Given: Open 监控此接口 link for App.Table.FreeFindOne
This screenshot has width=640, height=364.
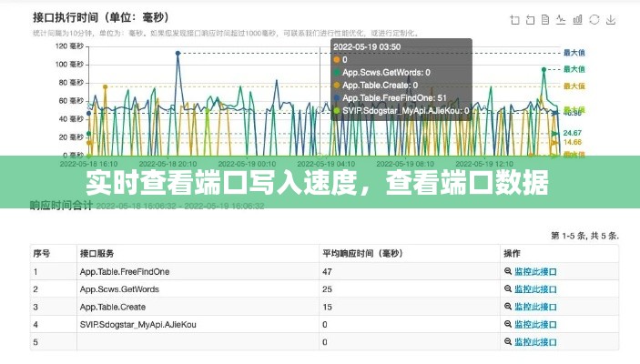Looking at the screenshot, I should [x=534, y=271].
